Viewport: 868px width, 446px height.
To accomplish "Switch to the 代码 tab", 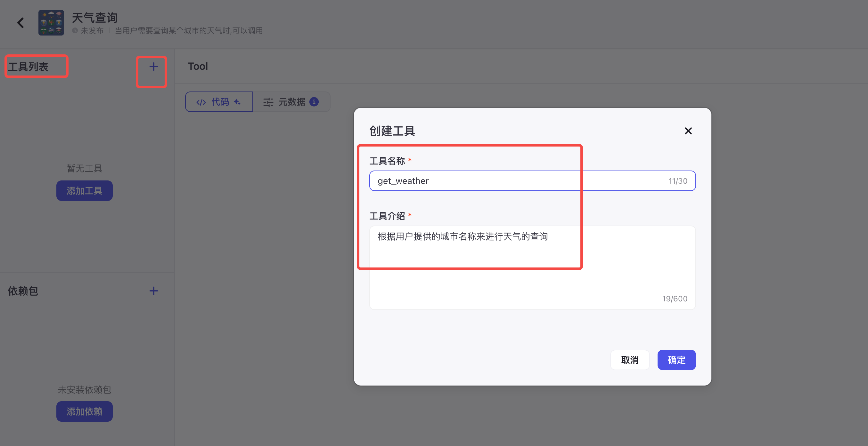I will [219, 102].
